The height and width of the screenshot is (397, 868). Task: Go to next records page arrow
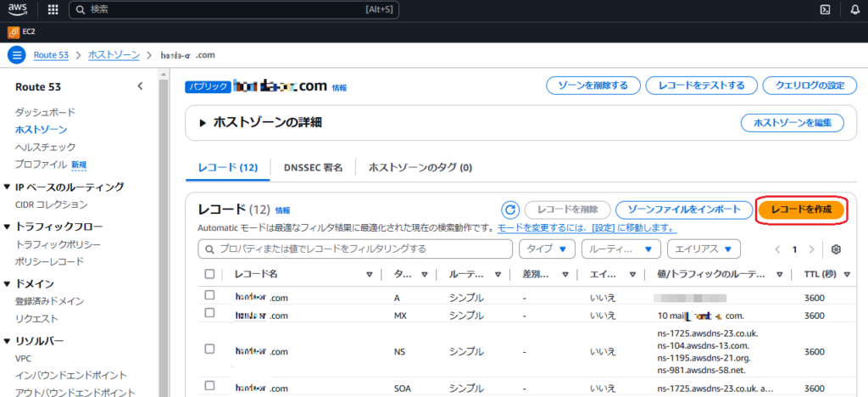[811, 249]
